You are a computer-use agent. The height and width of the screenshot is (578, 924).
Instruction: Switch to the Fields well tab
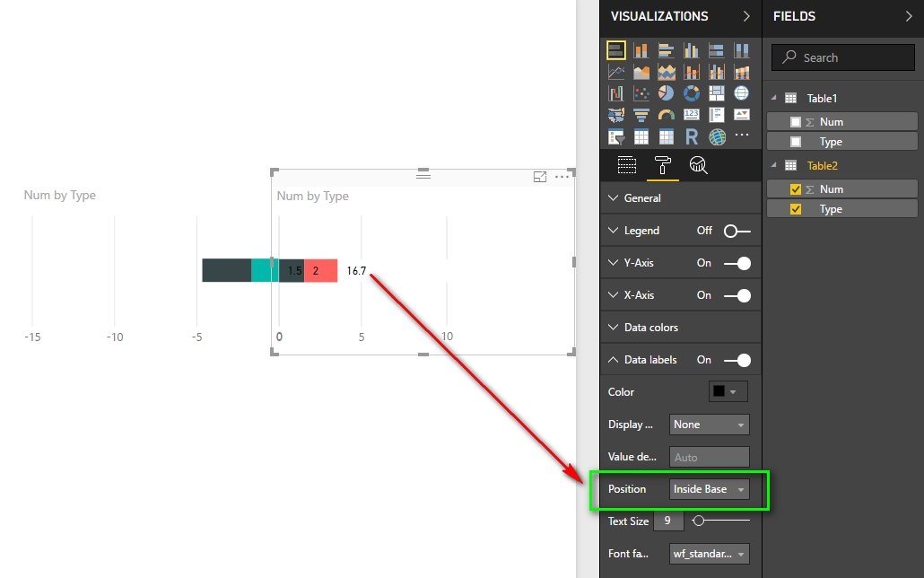point(626,165)
